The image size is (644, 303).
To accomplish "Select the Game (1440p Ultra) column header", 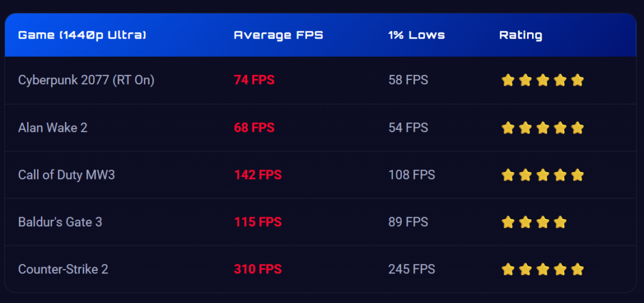I will (x=82, y=35).
